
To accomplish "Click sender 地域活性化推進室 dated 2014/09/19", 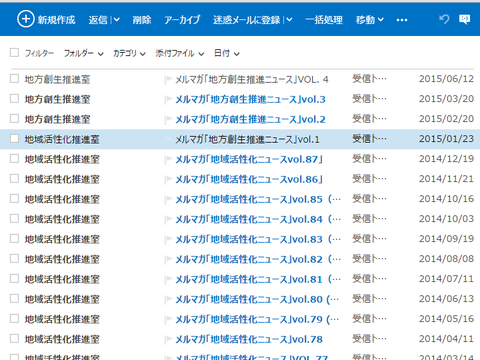I will point(62,239).
